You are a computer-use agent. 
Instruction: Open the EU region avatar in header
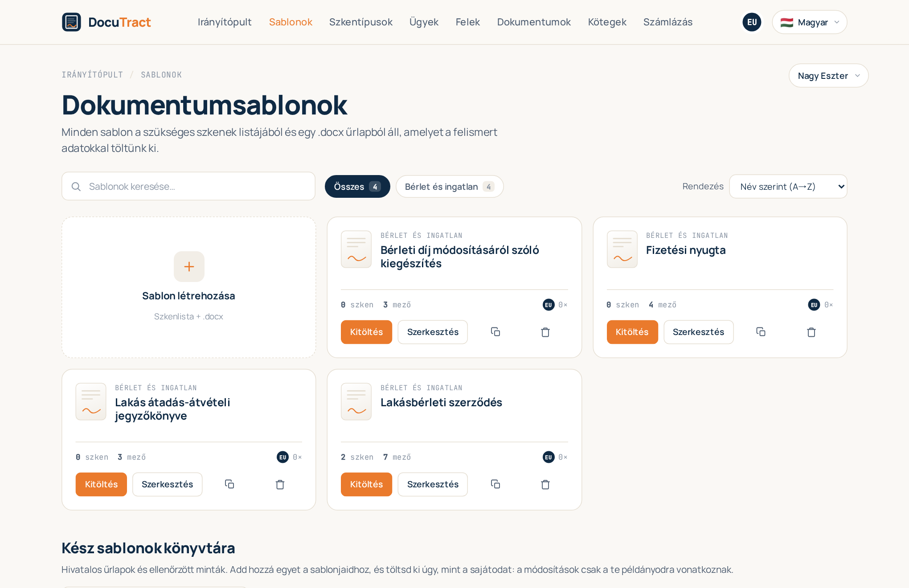pos(752,22)
